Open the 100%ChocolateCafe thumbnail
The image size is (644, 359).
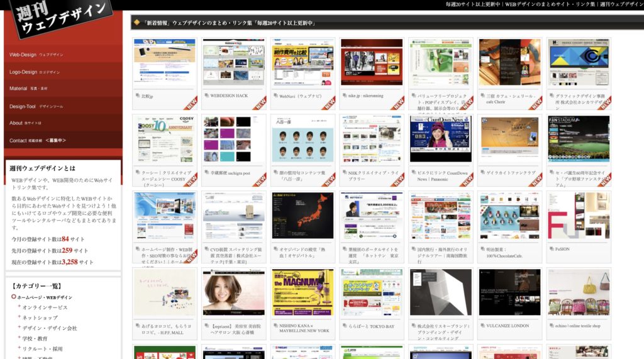509,215
